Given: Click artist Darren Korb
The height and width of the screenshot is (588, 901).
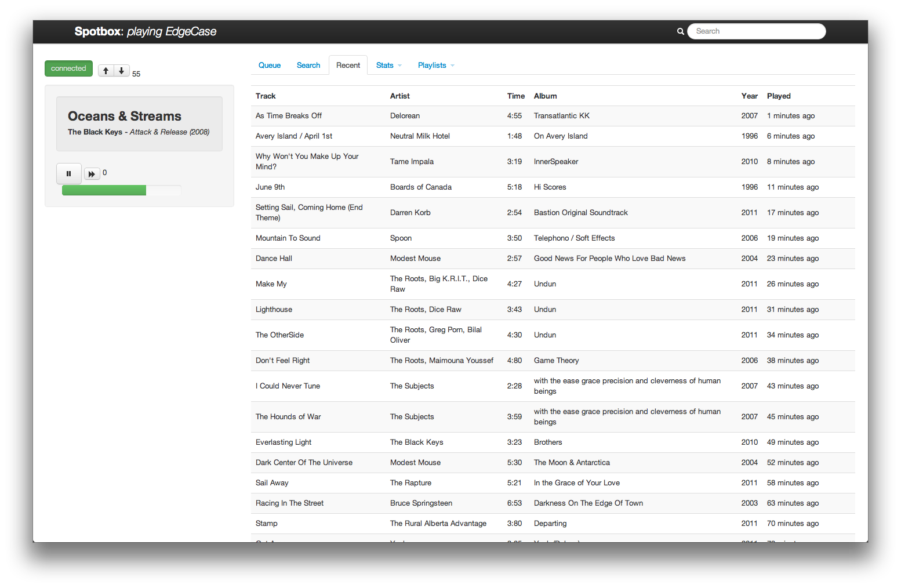Looking at the screenshot, I should point(410,213).
